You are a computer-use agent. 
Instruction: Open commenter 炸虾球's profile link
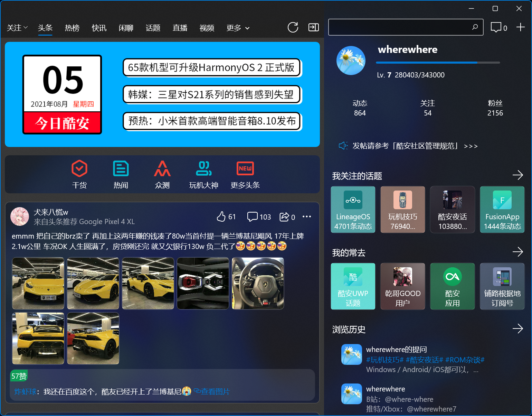click(x=25, y=391)
